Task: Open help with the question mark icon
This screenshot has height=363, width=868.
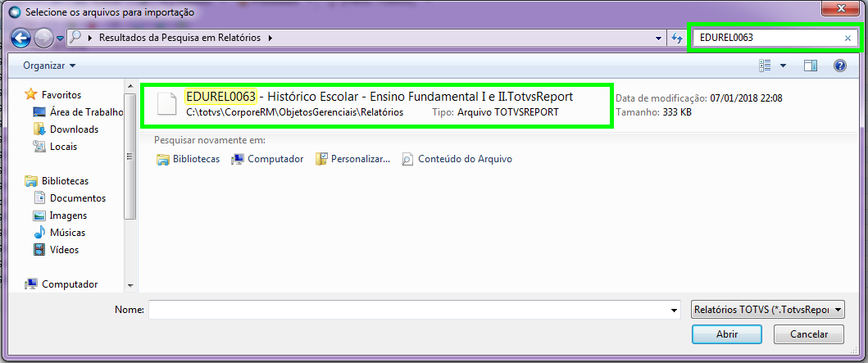Action: 840,66
